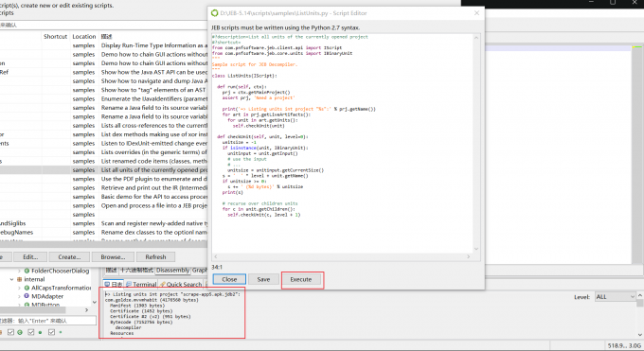Click the script editor horizontal scrollbar
Viewport: 644px width, 351px height.
pos(341,256)
